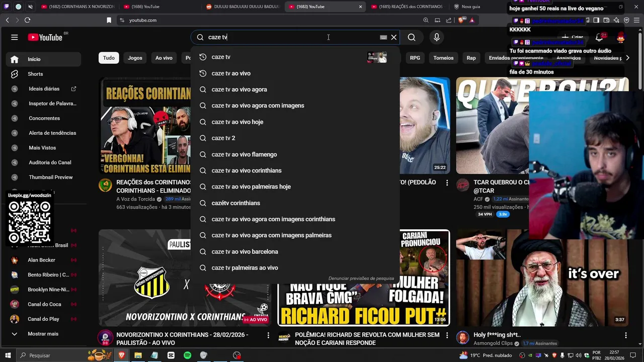Click the Brave Shields lion icon
The width and height of the screenshot is (644, 362).
click(461, 20)
